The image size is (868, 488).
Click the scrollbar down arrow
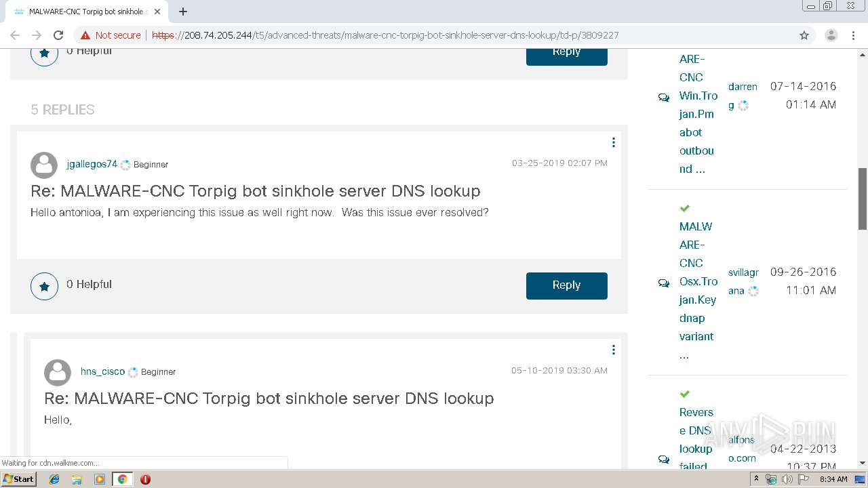(x=863, y=463)
